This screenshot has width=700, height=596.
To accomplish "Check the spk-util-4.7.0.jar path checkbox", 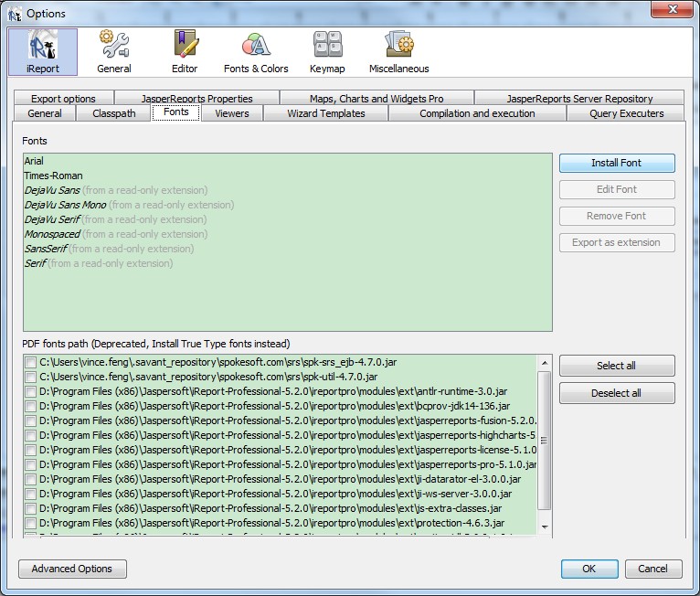I will tap(30, 378).
